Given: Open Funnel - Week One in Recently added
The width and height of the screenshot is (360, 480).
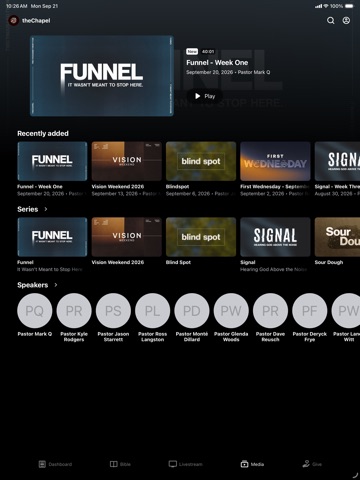Looking at the screenshot, I should point(52,161).
